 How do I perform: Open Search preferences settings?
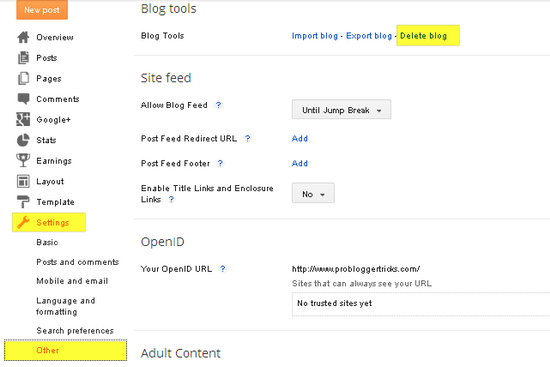(x=75, y=331)
